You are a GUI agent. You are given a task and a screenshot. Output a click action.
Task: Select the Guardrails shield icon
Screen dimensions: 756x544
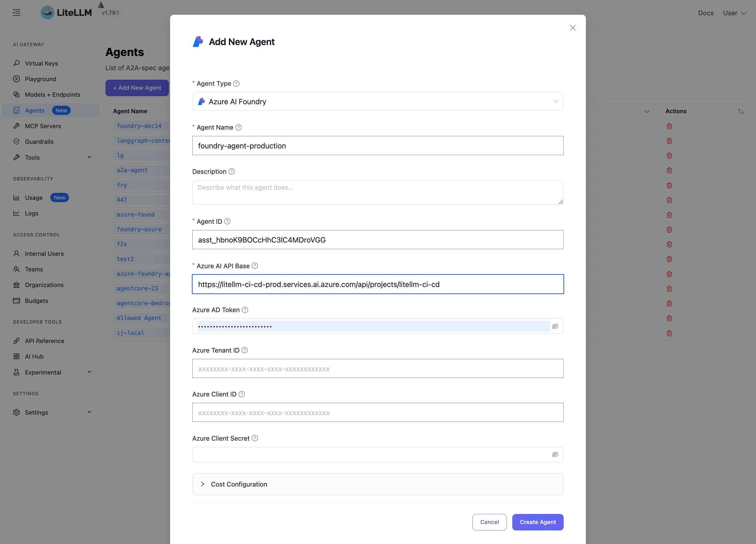(17, 142)
